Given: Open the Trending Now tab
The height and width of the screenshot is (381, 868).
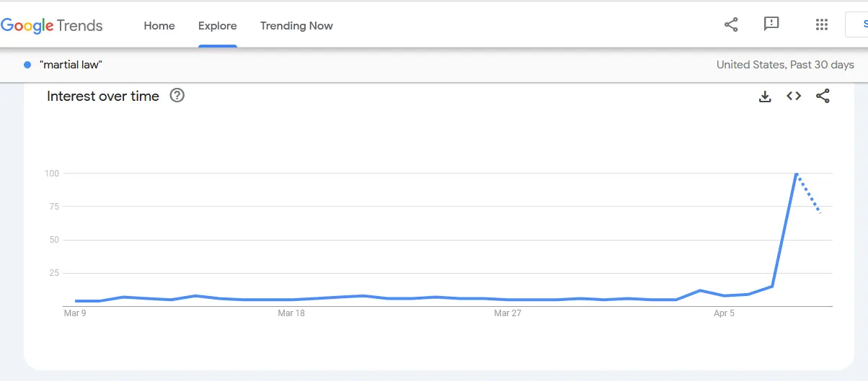Looking at the screenshot, I should pyautogui.click(x=296, y=26).
